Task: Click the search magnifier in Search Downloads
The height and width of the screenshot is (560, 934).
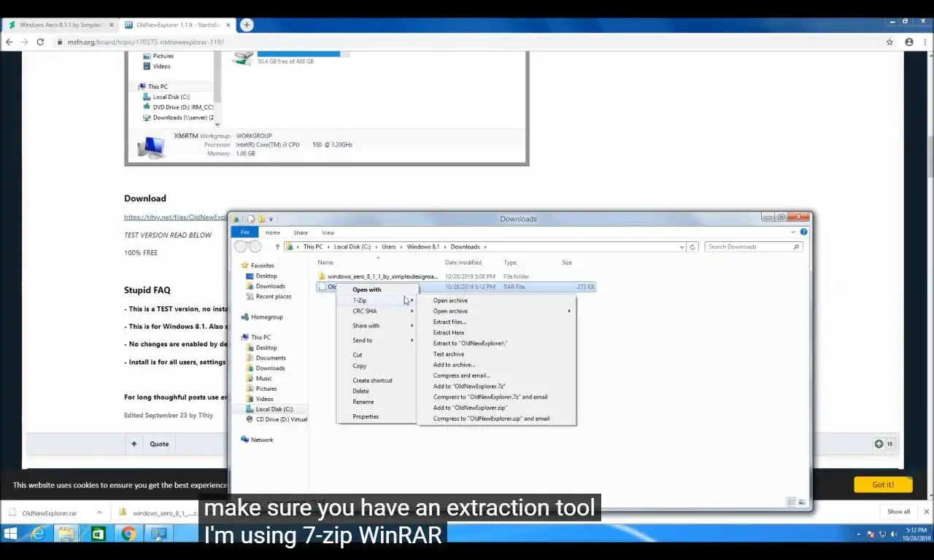Action: 797,246
